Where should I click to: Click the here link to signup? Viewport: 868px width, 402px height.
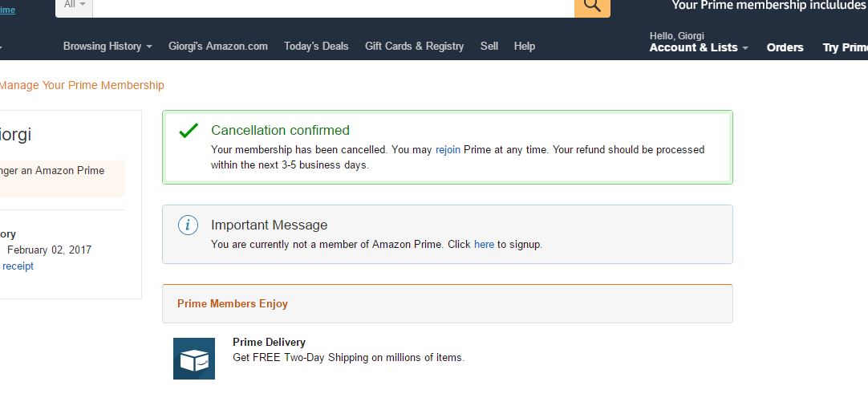click(x=484, y=244)
